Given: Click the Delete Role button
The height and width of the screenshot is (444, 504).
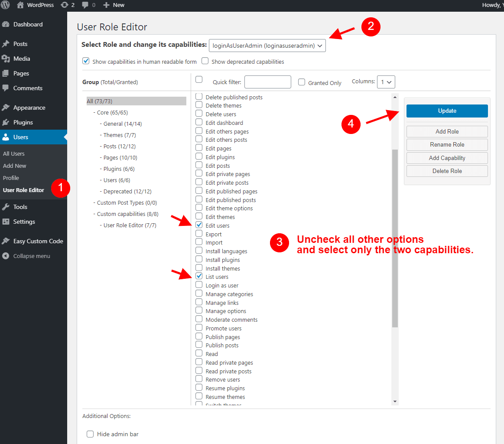Looking at the screenshot, I should coord(447,171).
